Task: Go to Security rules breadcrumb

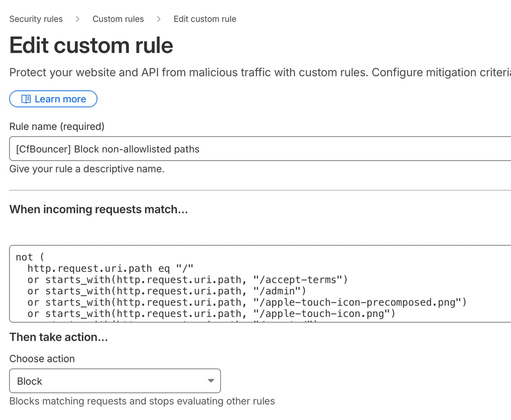Action: coord(36,19)
